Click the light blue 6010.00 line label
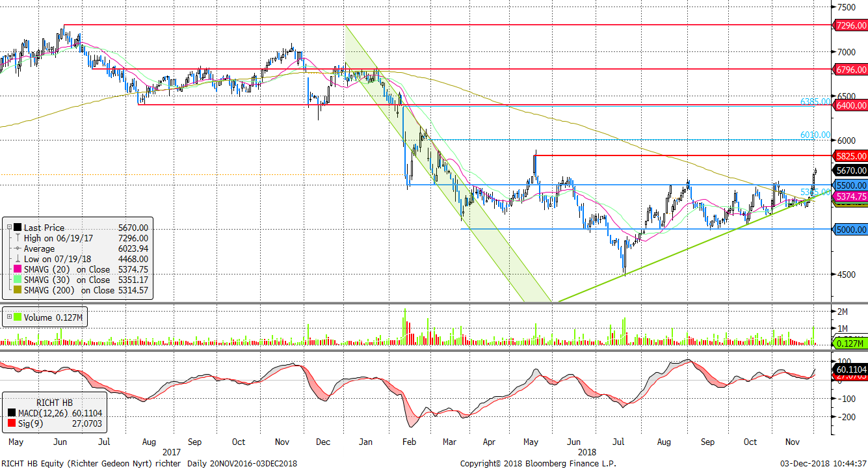Screen dimensions: 868x469 [x=815, y=135]
